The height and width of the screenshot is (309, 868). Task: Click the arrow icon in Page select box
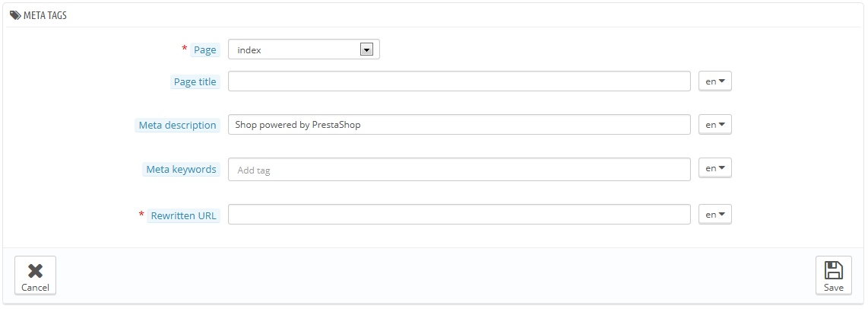366,49
